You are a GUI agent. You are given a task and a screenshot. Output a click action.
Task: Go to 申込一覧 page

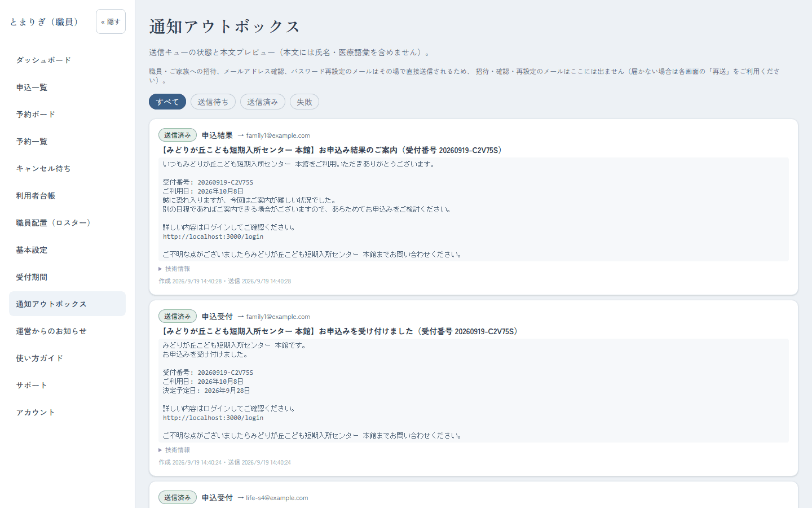coord(67,87)
